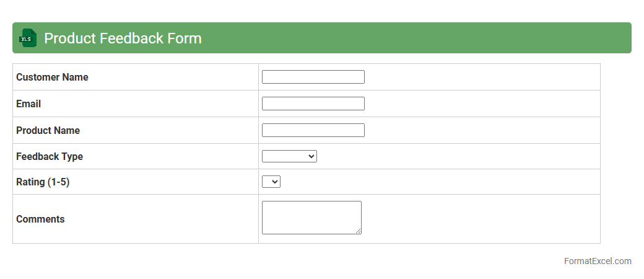Click the Product Name label
This screenshot has width=644, height=279.
tap(48, 130)
